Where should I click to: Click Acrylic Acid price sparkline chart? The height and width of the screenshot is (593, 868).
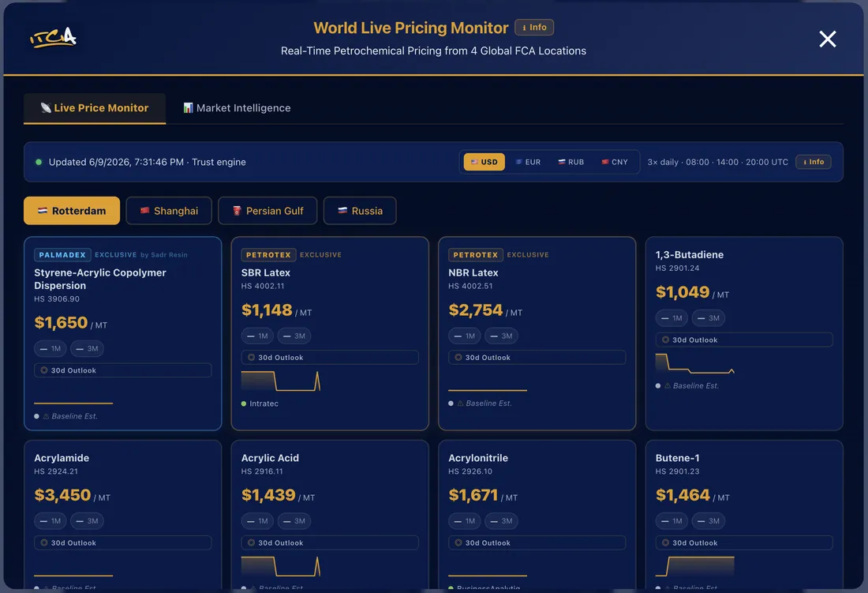click(281, 566)
